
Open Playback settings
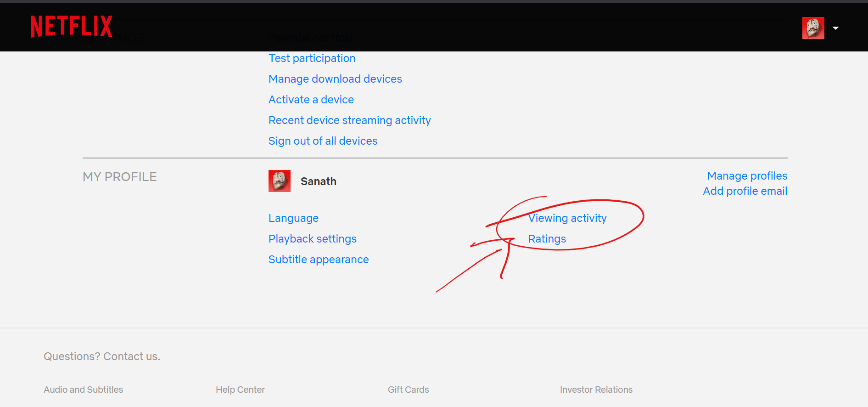point(312,239)
